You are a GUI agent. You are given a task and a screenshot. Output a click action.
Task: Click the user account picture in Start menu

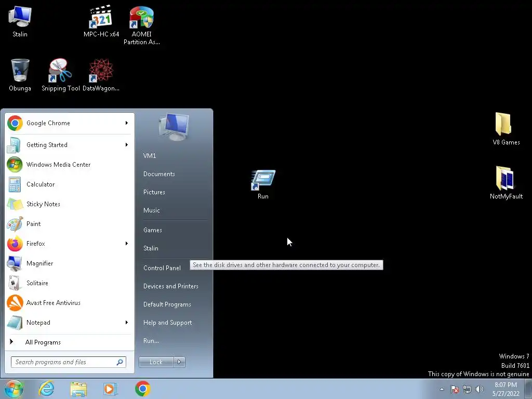click(174, 127)
